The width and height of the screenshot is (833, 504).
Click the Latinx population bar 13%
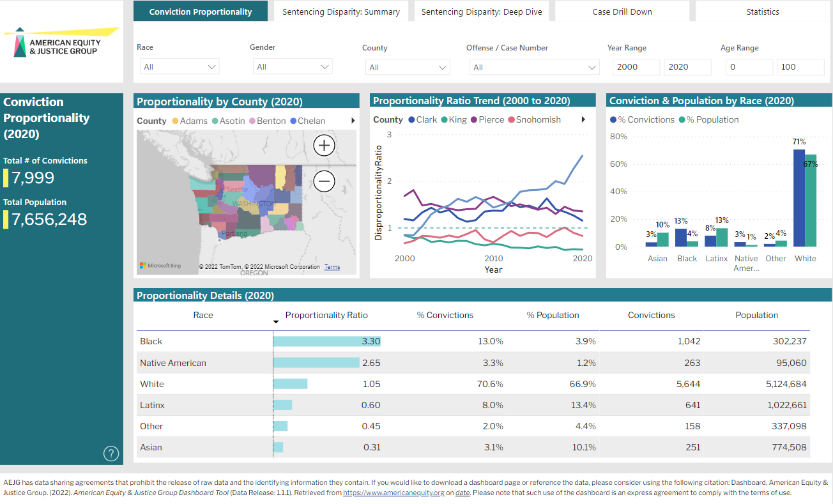click(x=722, y=238)
